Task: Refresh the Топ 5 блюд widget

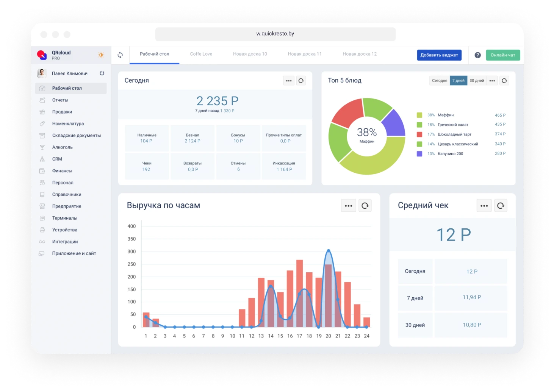Action: click(x=504, y=81)
